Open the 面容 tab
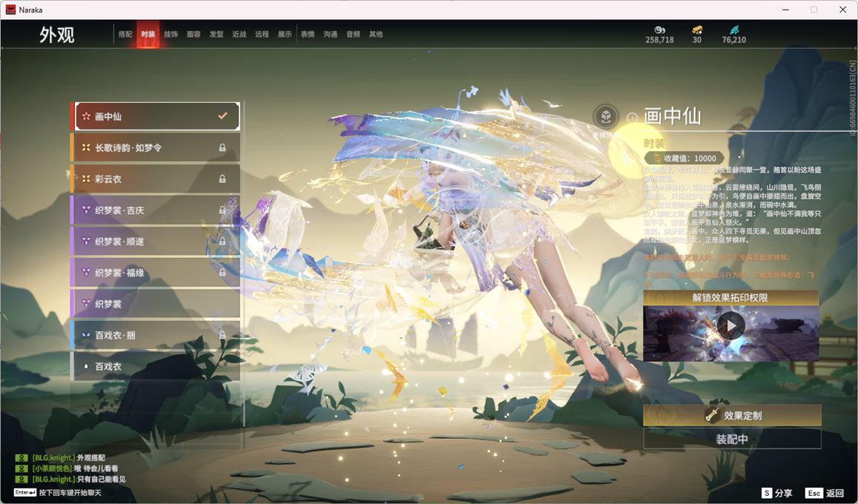The height and width of the screenshot is (504, 858). (194, 34)
